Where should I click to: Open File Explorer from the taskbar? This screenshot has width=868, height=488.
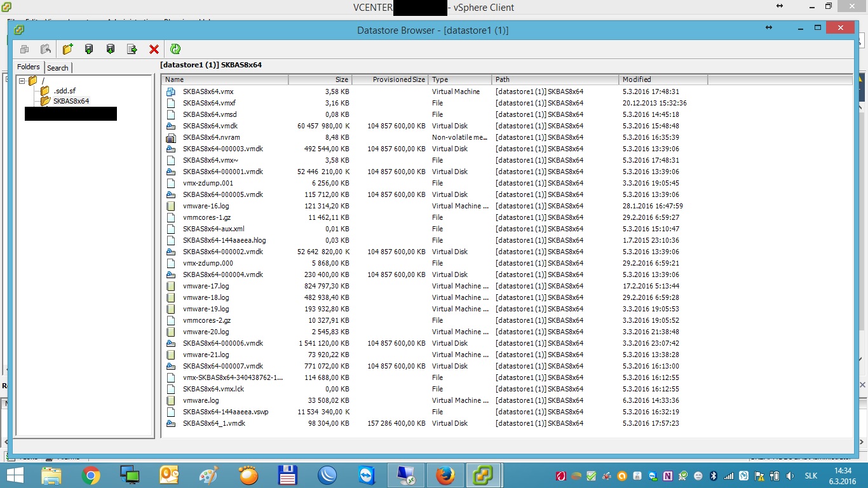pyautogui.click(x=51, y=475)
